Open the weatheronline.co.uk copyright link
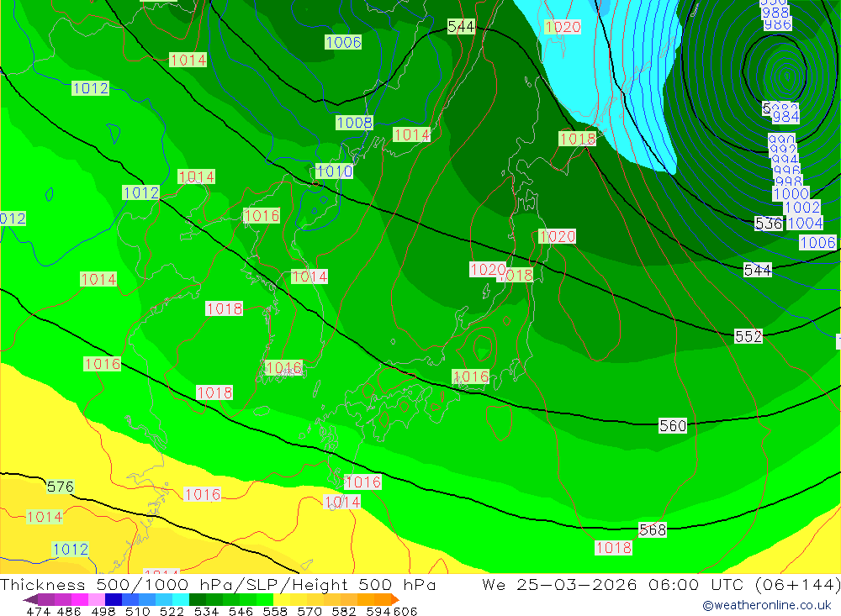 767,605
